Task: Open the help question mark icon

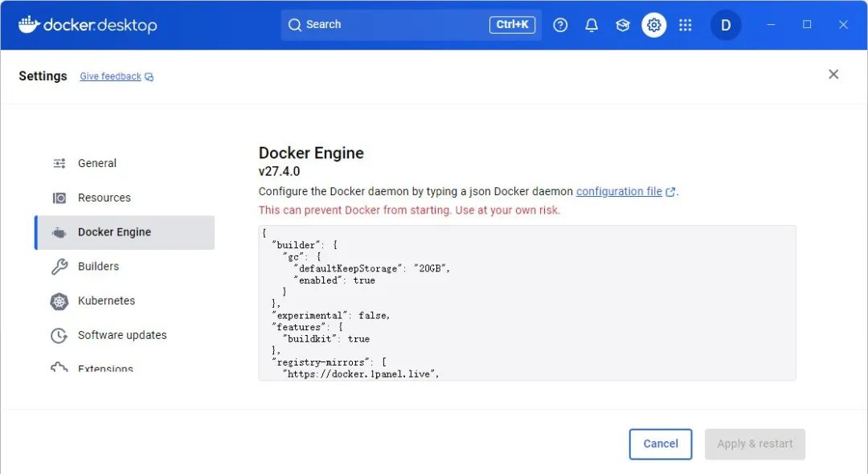Action: click(x=560, y=25)
